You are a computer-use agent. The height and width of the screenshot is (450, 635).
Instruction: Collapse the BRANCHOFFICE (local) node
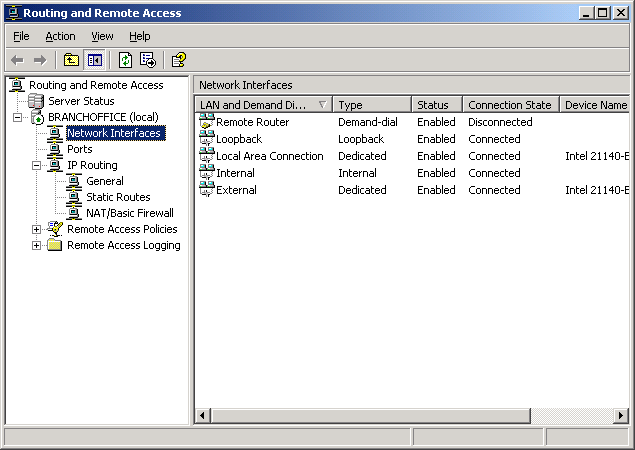point(17,117)
